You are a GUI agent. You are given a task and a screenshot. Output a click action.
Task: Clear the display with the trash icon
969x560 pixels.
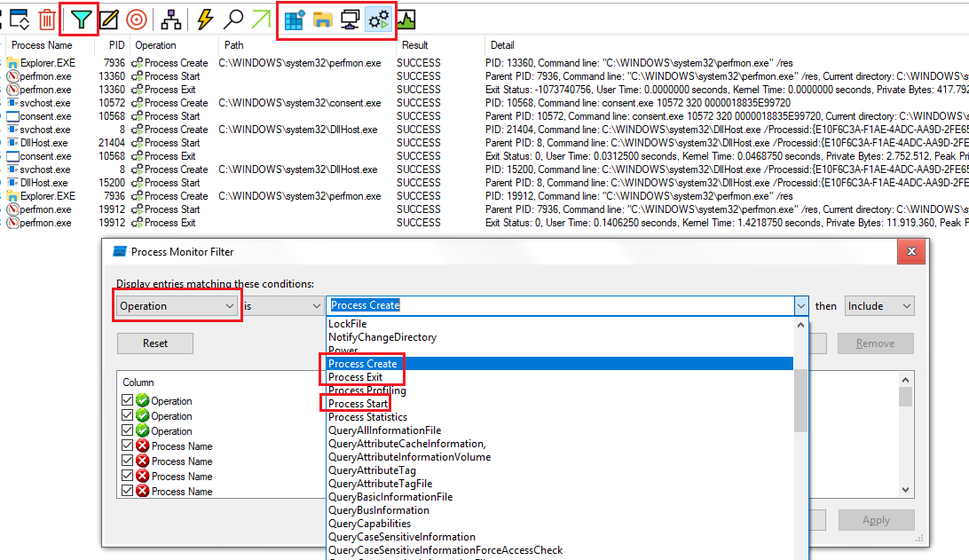pos(47,20)
